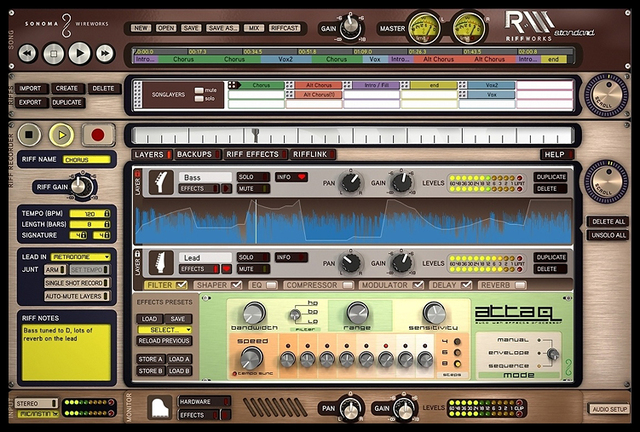
Task: Open the effects presets SELECT dropdown
Action: (164, 330)
